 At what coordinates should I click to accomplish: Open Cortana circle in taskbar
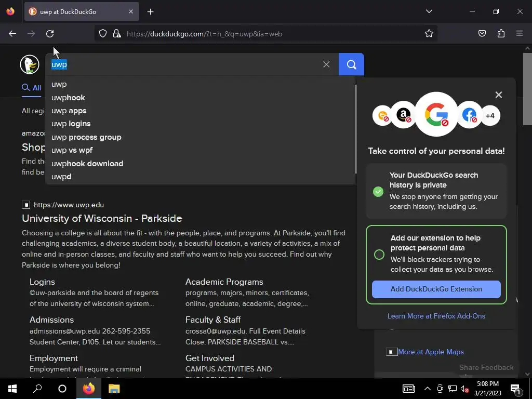62,389
